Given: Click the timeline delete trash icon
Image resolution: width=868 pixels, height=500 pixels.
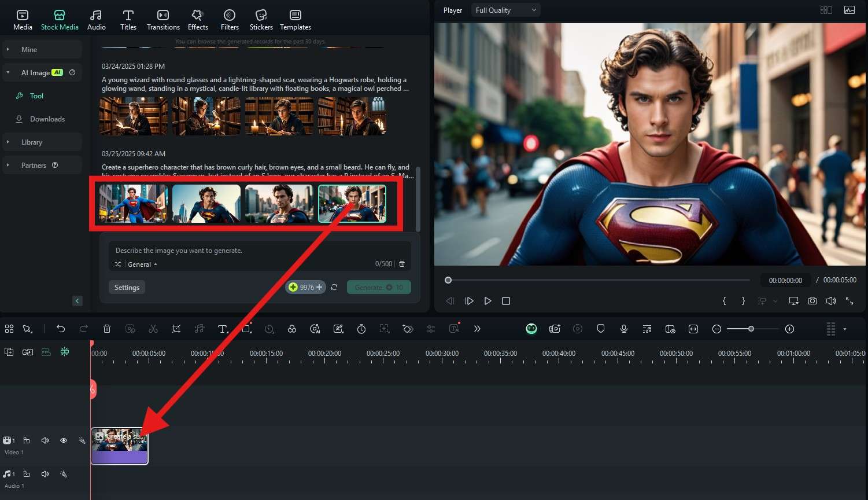Looking at the screenshot, I should 107,329.
